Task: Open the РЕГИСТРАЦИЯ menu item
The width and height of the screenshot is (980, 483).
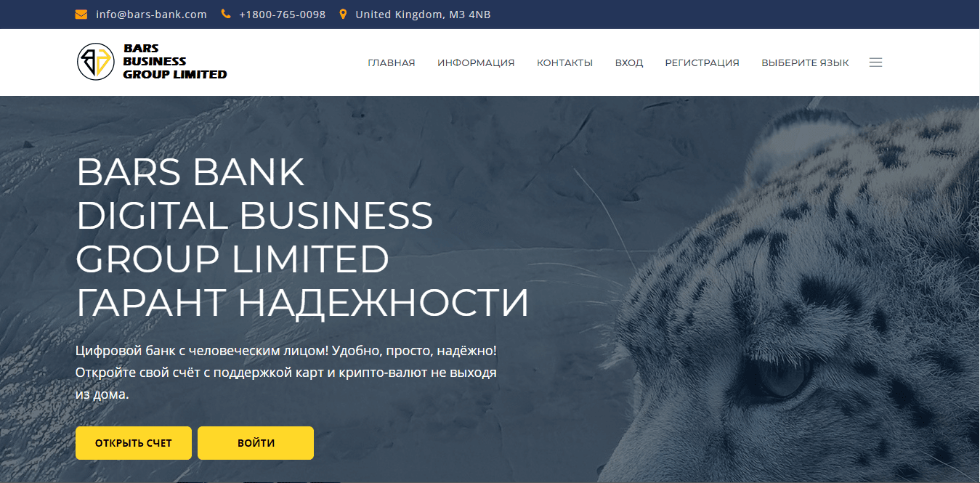Action: pos(702,62)
